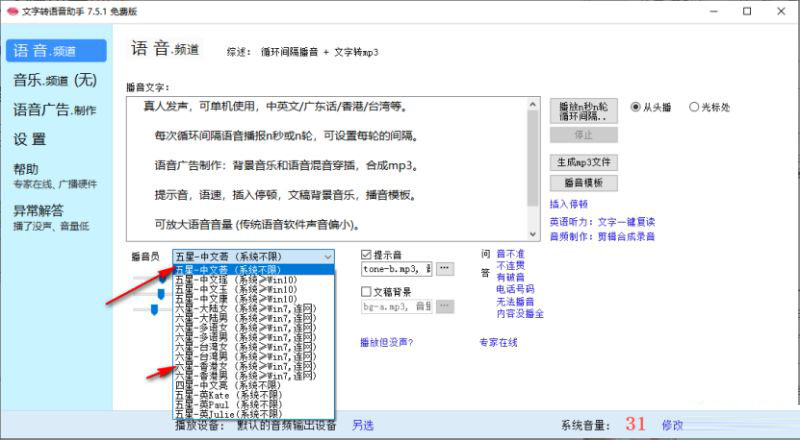Collapse the 播音员 combo box arrow
This screenshot has width=800, height=440.
(x=328, y=257)
